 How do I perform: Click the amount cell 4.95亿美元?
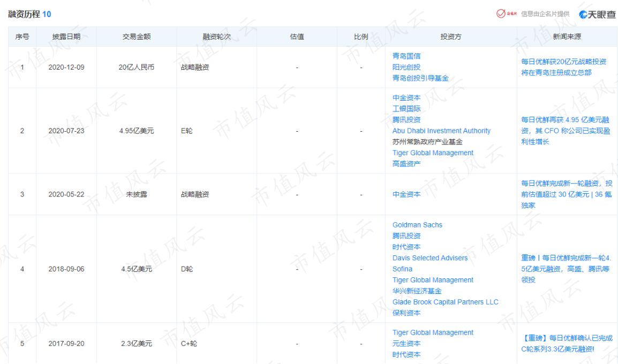pyautogui.click(x=137, y=131)
